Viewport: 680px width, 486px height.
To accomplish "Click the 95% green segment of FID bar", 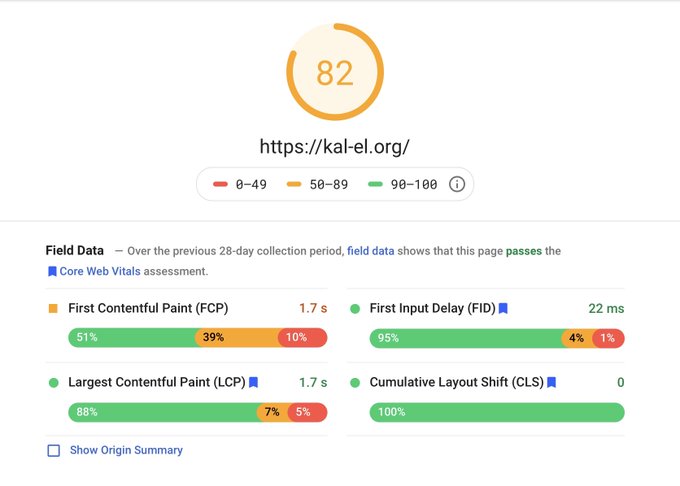I will (467, 338).
